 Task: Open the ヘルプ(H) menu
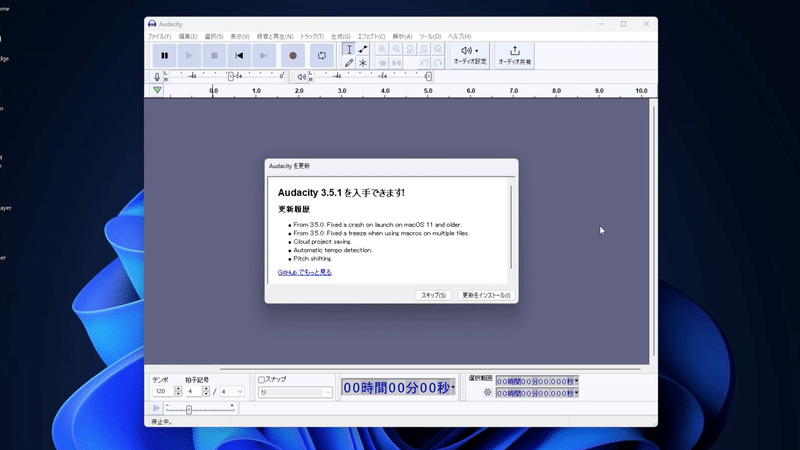[x=460, y=37]
